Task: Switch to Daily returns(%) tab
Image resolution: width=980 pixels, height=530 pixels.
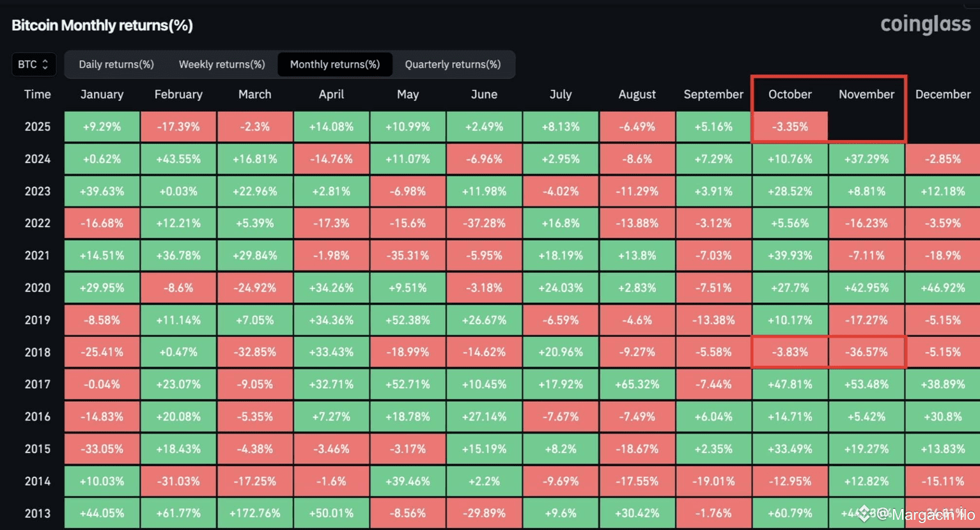Action: [x=116, y=64]
